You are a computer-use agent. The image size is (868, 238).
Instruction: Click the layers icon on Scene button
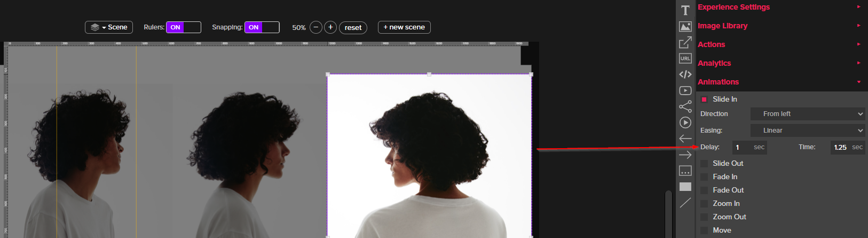95,27
